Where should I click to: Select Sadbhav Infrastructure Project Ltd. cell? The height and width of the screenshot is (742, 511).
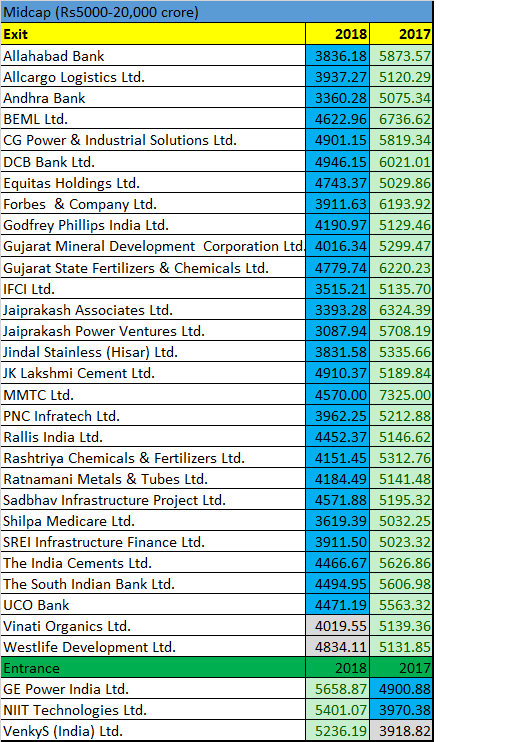[153, 500]
